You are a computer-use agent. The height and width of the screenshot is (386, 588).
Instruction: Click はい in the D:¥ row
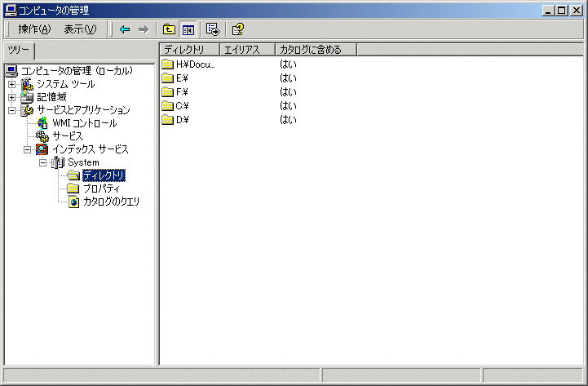point(288,120)
